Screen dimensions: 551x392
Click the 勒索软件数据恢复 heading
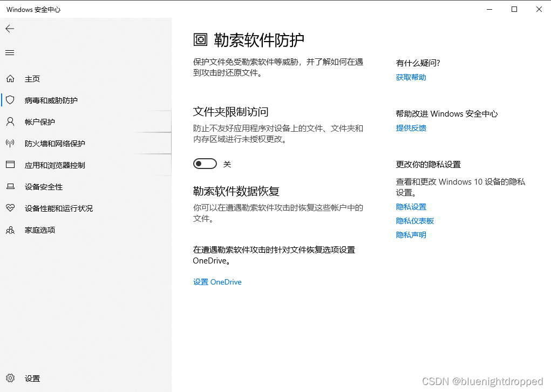[x=236, y=191]
